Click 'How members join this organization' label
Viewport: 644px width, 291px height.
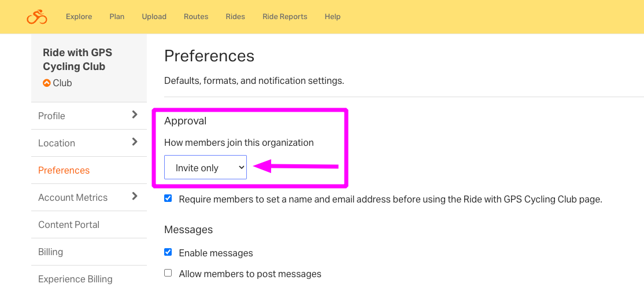tap(239, 143)
